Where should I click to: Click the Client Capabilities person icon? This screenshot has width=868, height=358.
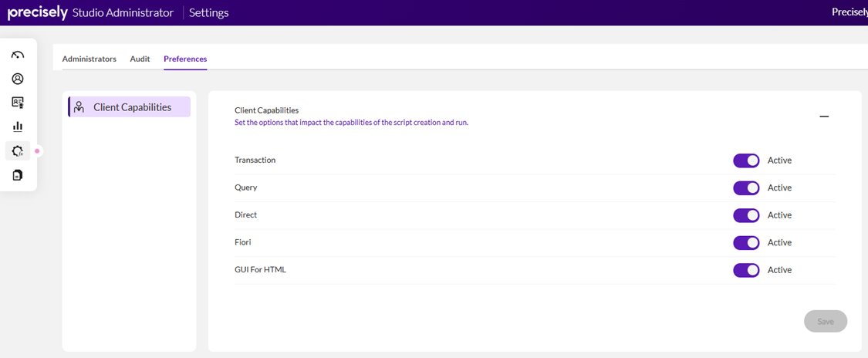79,107
